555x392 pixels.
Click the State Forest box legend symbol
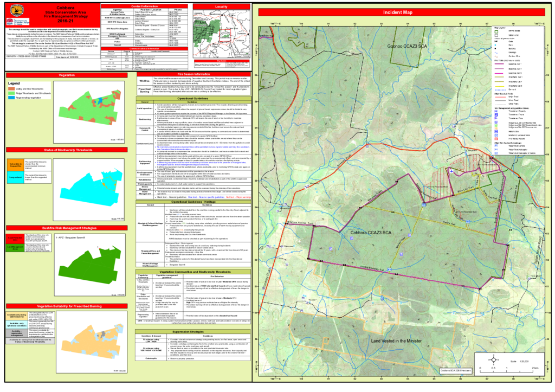point(496,35)
